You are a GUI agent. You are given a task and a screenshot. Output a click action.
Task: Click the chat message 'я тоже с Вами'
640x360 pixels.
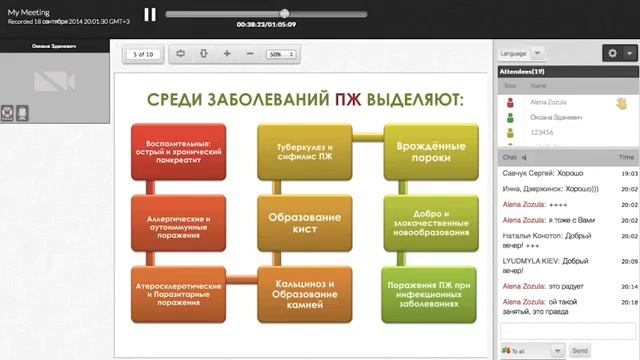(572, 220)
